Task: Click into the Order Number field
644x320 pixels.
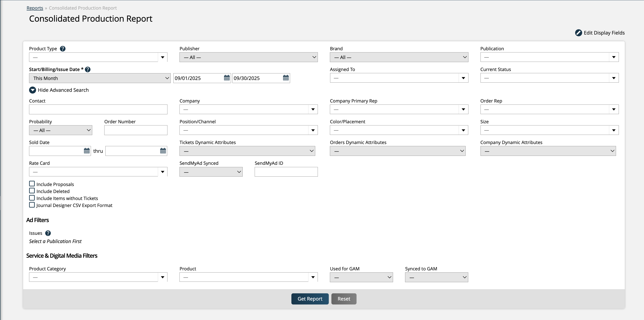Action: [136, 130]
